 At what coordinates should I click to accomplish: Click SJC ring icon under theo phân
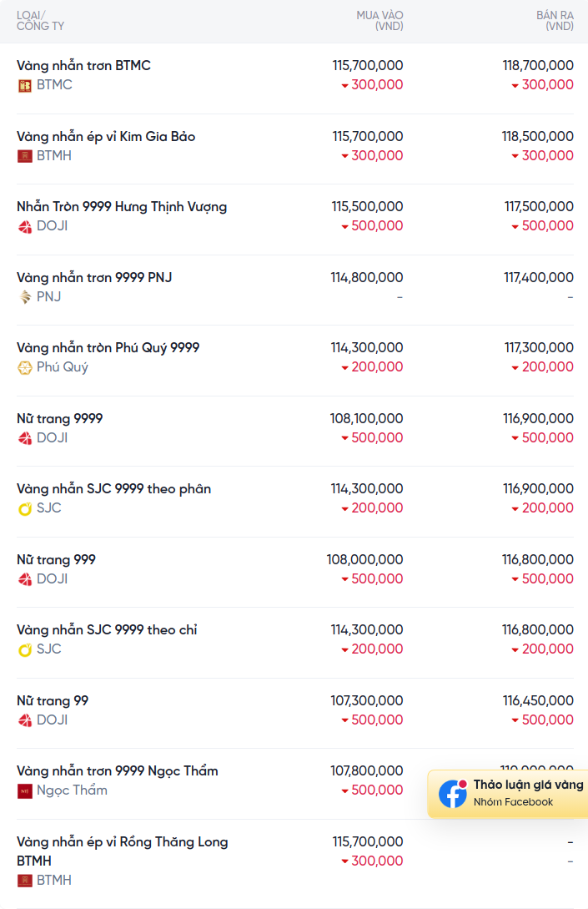[x=24, y=508]
